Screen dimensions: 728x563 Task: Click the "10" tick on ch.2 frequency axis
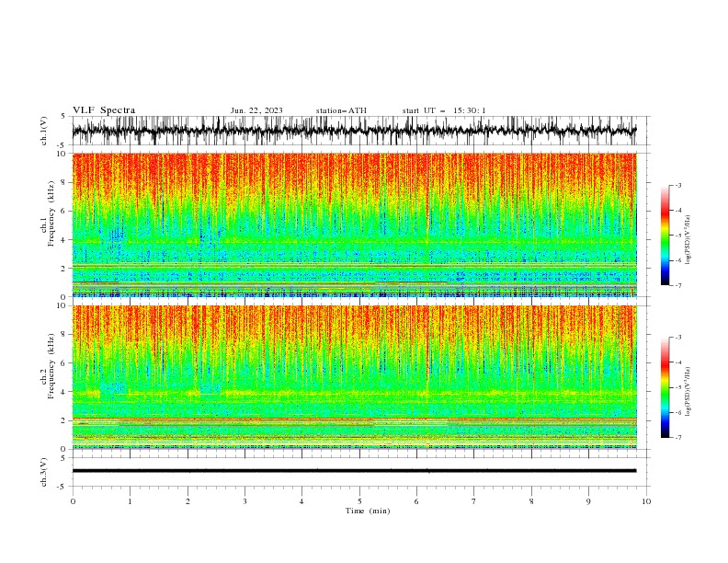63,305
